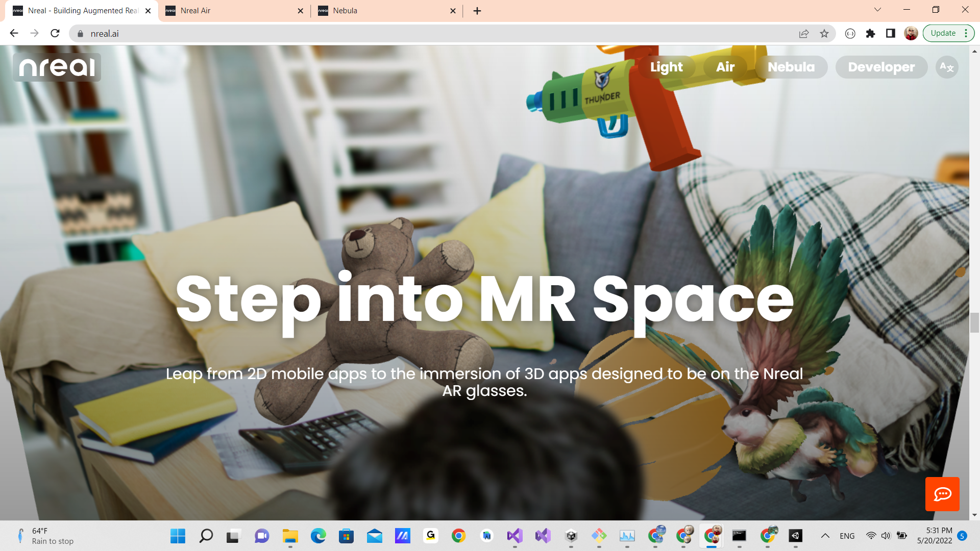Toggle the browser side panel
The width and height of the screenshot is (980, 551).
pos(891,34)
